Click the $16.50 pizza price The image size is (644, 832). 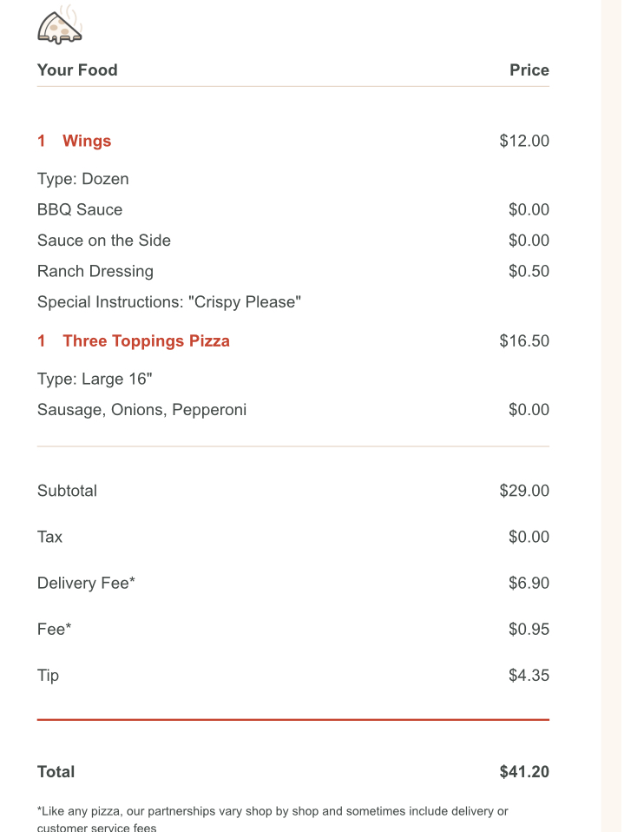tap(524, 340)
